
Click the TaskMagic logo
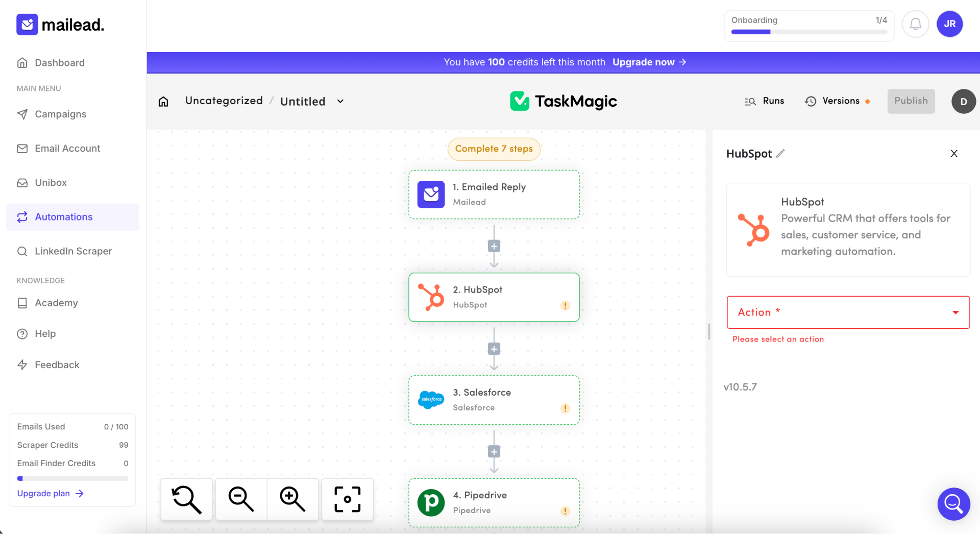click(563, 101)
